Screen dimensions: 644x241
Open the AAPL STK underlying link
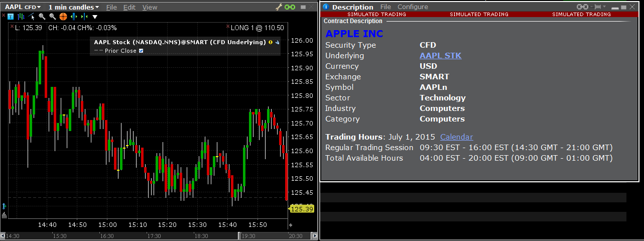point(440,56)
